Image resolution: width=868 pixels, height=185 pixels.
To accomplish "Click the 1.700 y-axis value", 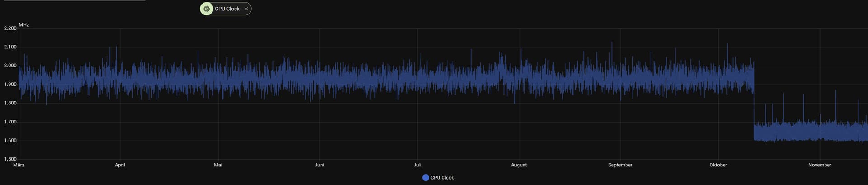I will coord(10,122).
